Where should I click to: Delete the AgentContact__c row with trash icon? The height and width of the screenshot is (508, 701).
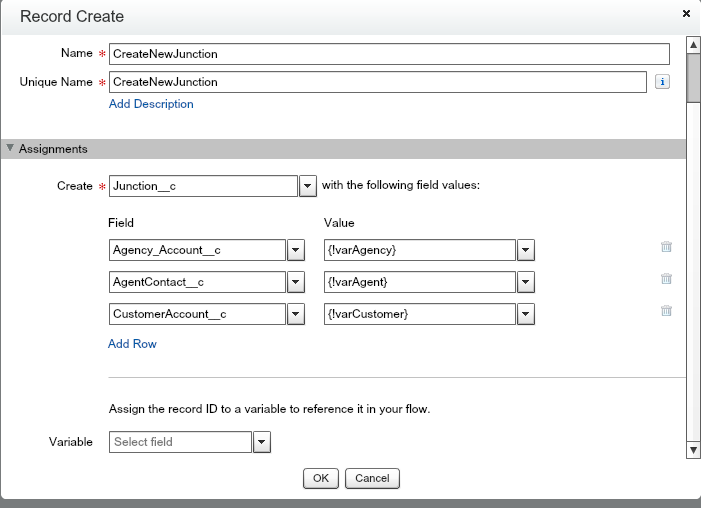click(x=666, y=279)
